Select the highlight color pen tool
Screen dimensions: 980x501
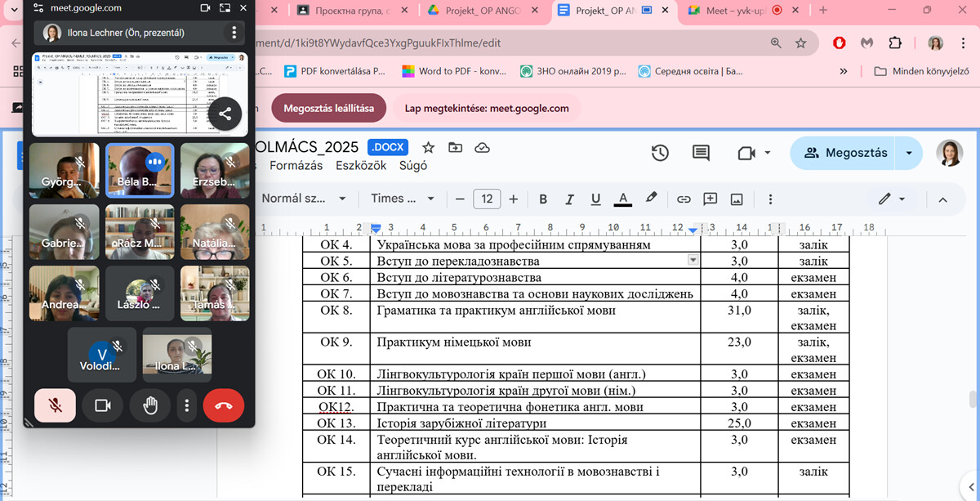(651, 199)
